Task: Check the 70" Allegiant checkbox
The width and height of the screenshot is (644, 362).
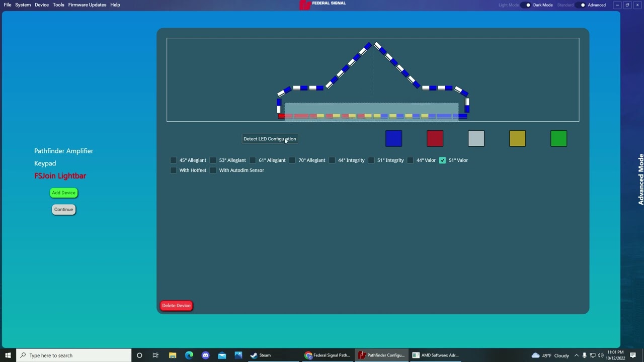Action: click(x=292, y=160)
